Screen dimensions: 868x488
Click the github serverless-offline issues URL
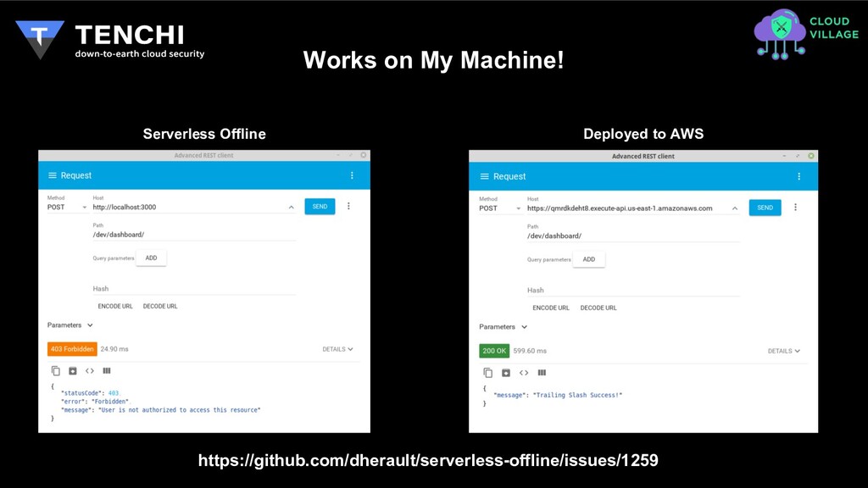pos(428,460)
